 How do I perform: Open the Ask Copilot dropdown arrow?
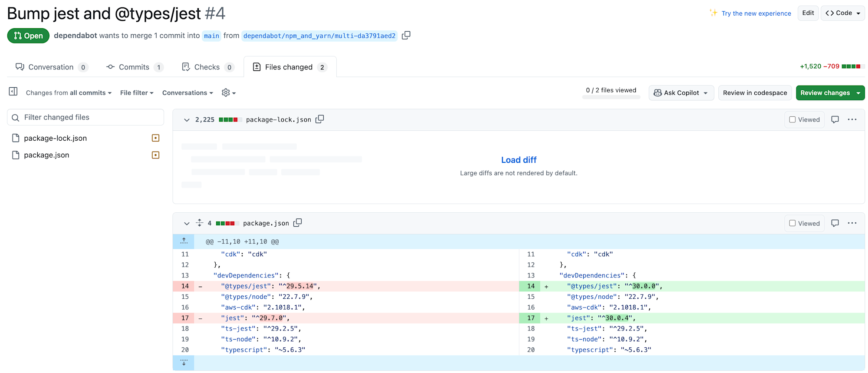tap(706, 93)
